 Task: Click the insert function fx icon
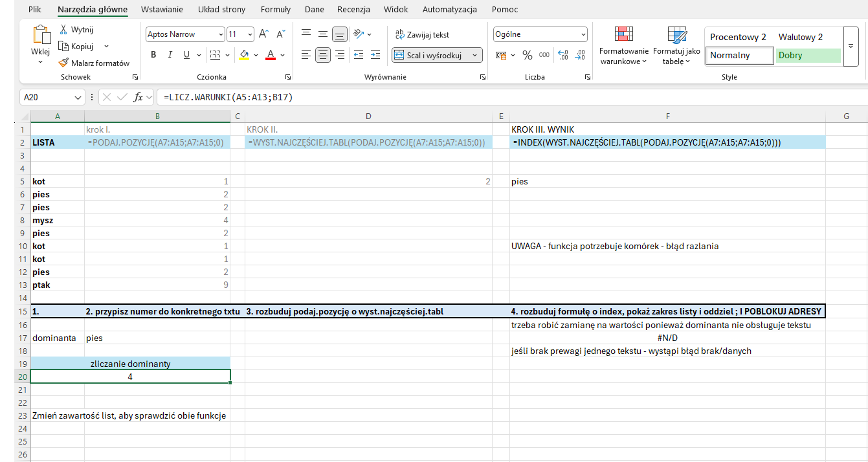point(138,98)
